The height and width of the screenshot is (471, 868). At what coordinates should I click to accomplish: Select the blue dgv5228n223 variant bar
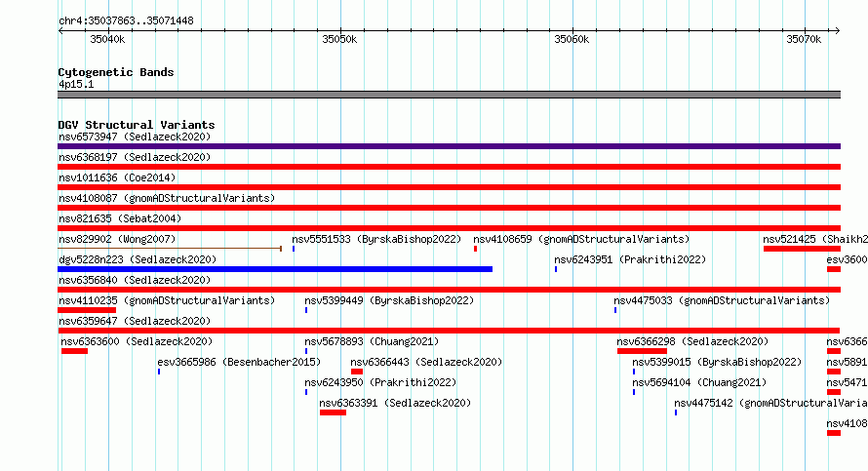point(275,269)
